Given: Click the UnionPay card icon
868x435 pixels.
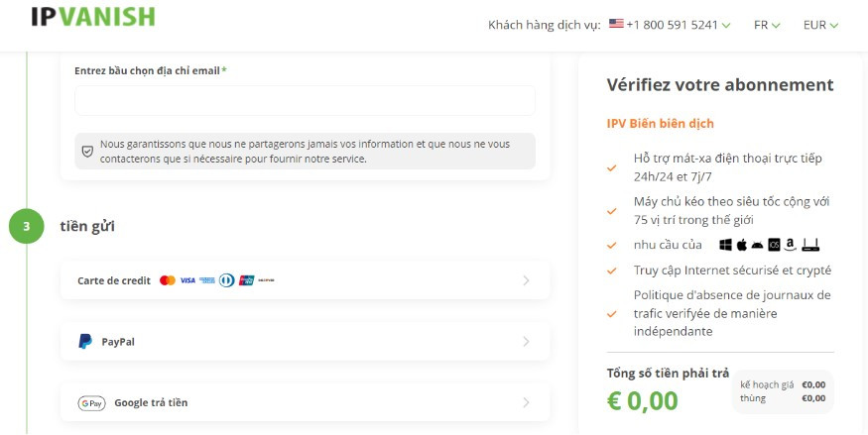Looking at the screenshot, I should [246, 280].
